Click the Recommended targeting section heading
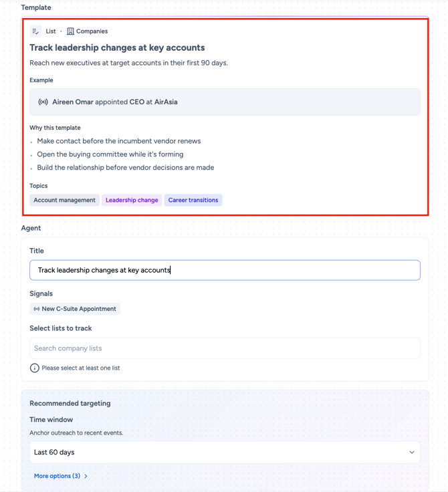The image size is (448, 492). pyautogui.click(x=70, y=404)
